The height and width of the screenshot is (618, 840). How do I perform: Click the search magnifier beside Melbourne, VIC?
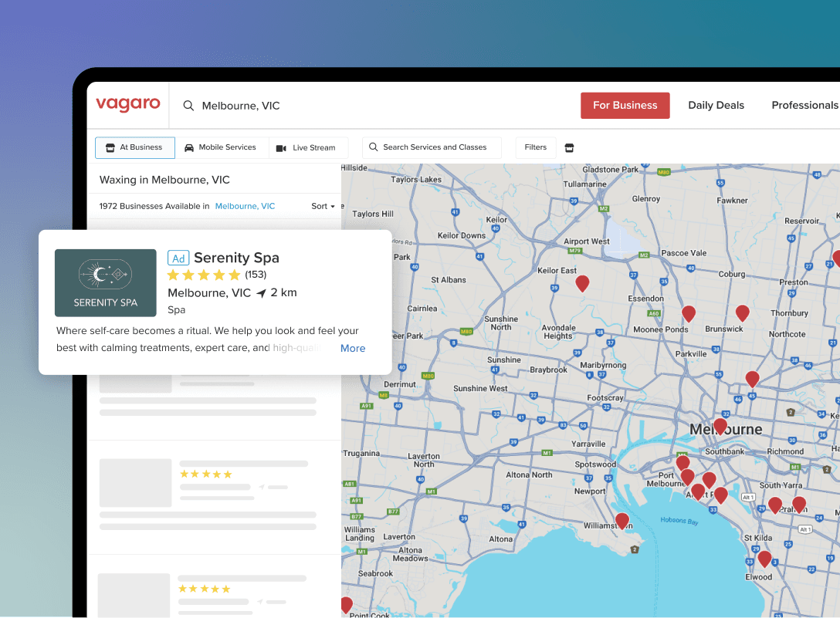[x=188, y=106]
